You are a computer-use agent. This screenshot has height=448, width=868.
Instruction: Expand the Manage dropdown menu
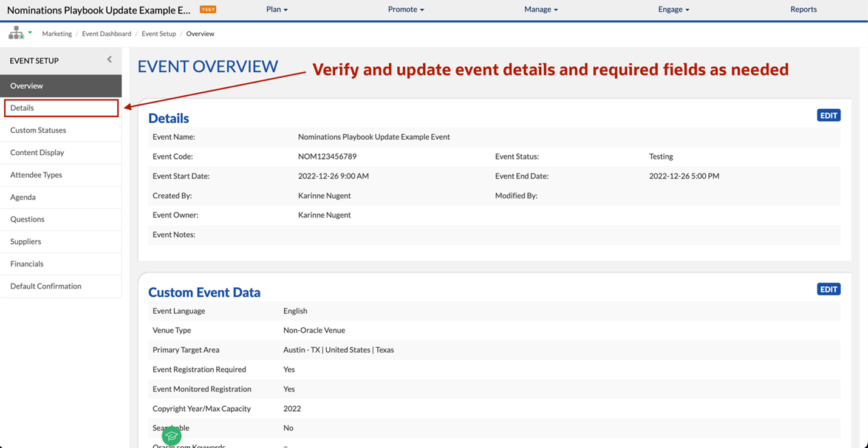click(541, 10)
